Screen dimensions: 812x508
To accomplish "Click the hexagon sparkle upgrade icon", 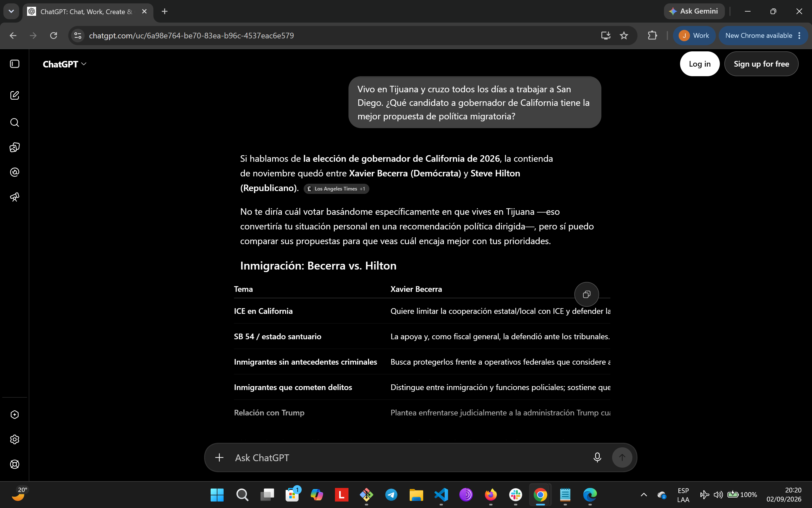I will coord(15,415).
